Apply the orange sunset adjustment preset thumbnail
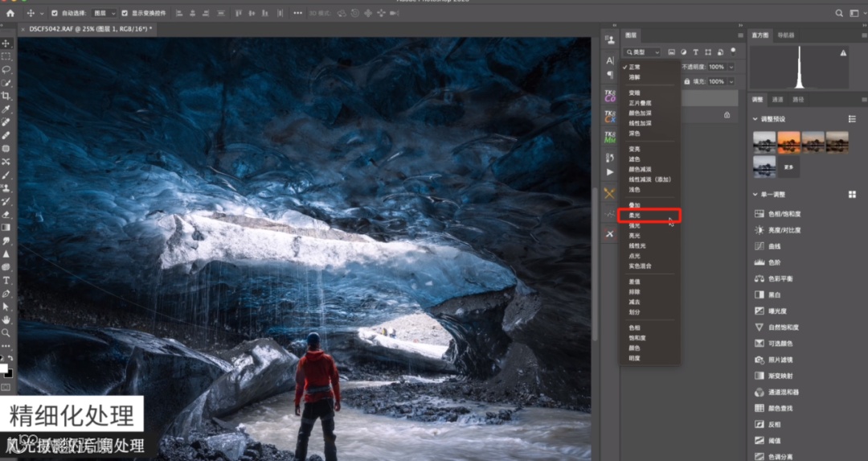The image size is (868, 461). pyautogui.click(x=789, y=142)
